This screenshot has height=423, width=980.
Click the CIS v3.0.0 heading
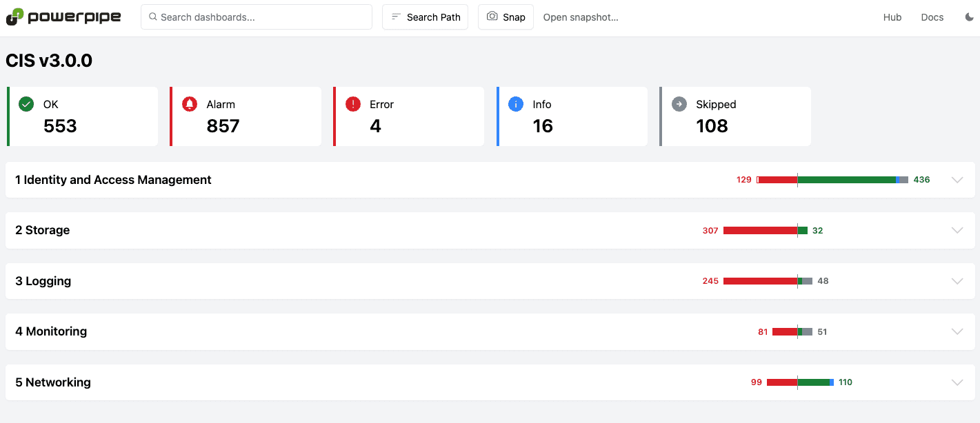tap(49, 61)
